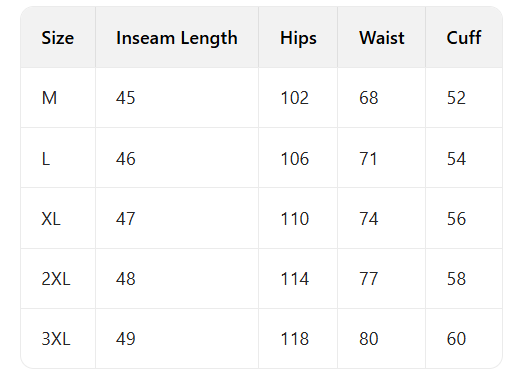Select the Waist column header
The width and height of the screenshot is (509, 377).
[x=382, y=38]
